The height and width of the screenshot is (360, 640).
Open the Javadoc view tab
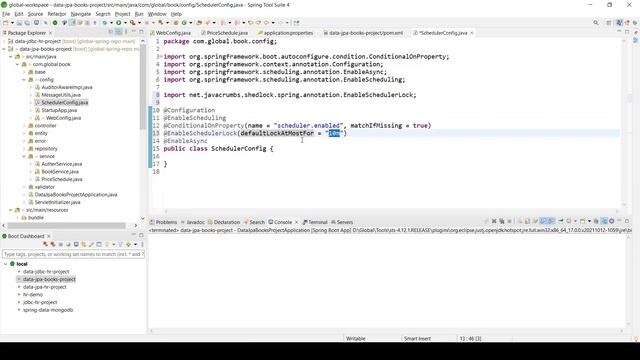(x=193, y=222)
